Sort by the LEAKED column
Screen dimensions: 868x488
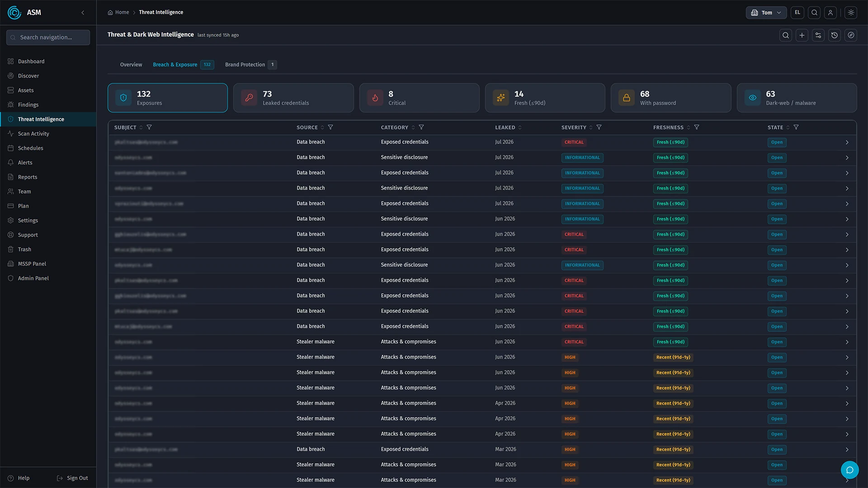click(x=508, y=127)
